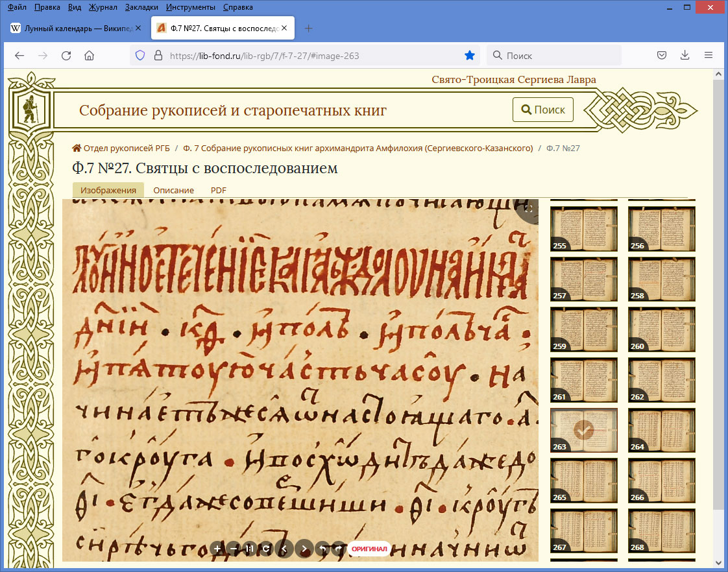Click the browser Поиск search field
The width and height of the screenshot is (728, 572).
(x=554, y=56)
